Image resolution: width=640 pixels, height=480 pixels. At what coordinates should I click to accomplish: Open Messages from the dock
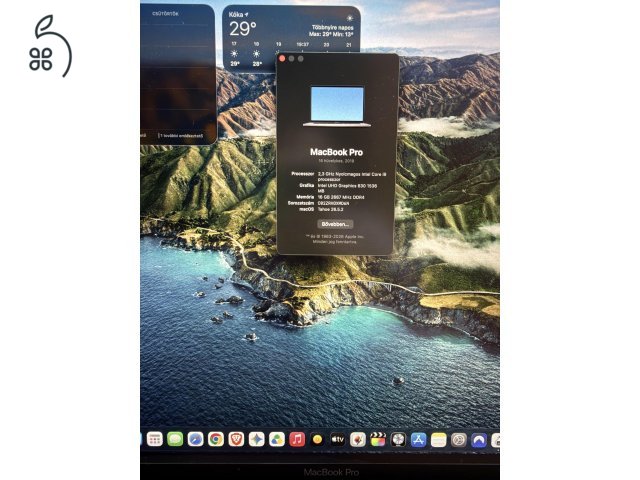coord(175,440)
